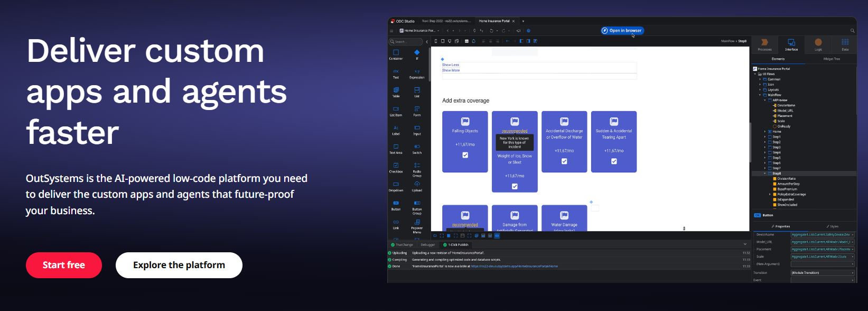Select the Input widget icon
The width and height of the screenshot is (868, 311).
(417, 127)
